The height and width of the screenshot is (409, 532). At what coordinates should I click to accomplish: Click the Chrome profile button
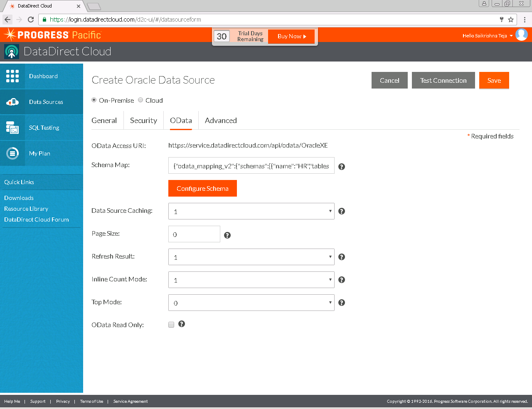pos(484,4)
